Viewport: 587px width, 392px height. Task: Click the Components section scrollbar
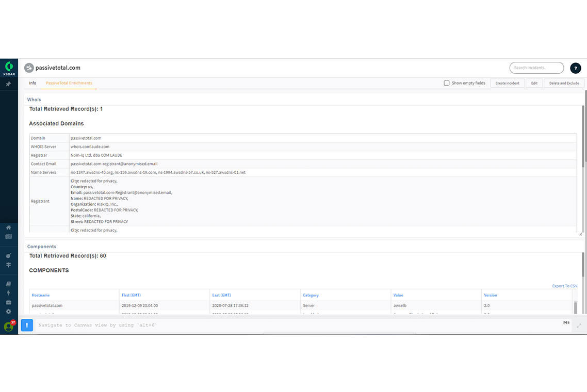583,265
